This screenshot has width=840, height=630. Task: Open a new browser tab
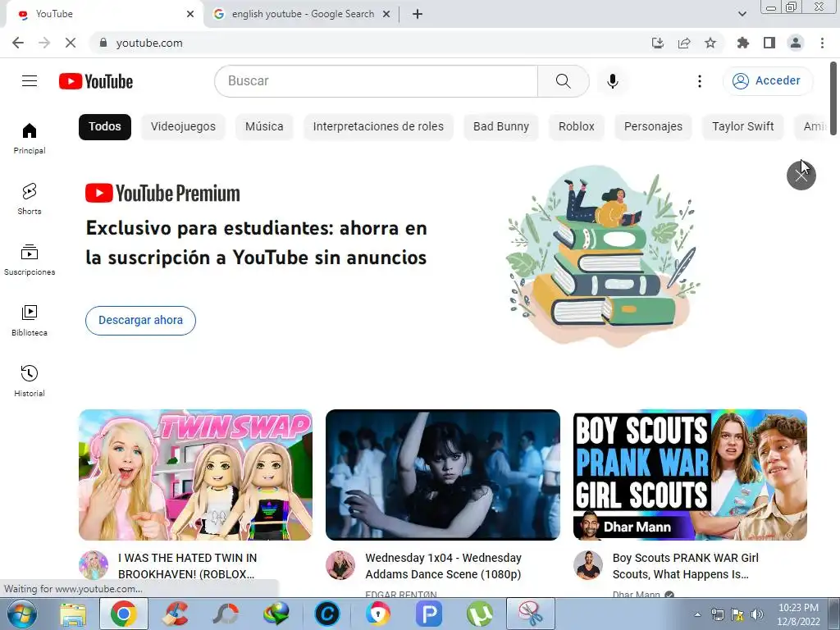click(x=418, y=14)
